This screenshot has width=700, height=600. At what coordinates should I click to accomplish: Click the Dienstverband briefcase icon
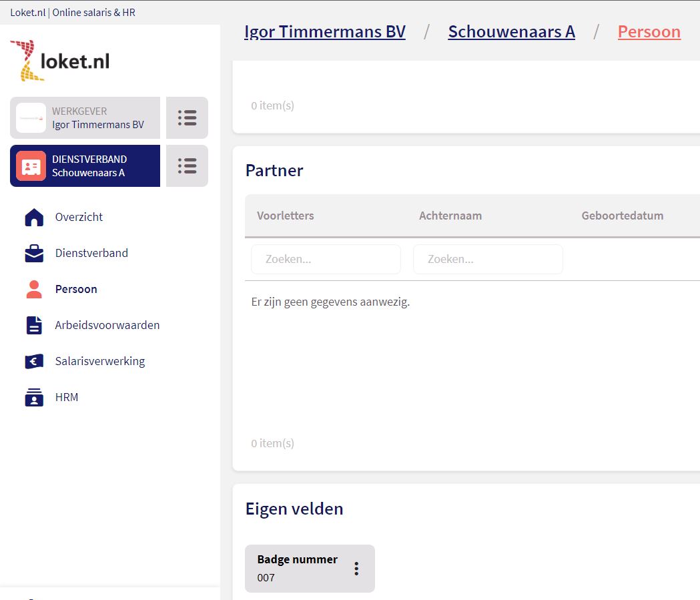pos(33,254)
